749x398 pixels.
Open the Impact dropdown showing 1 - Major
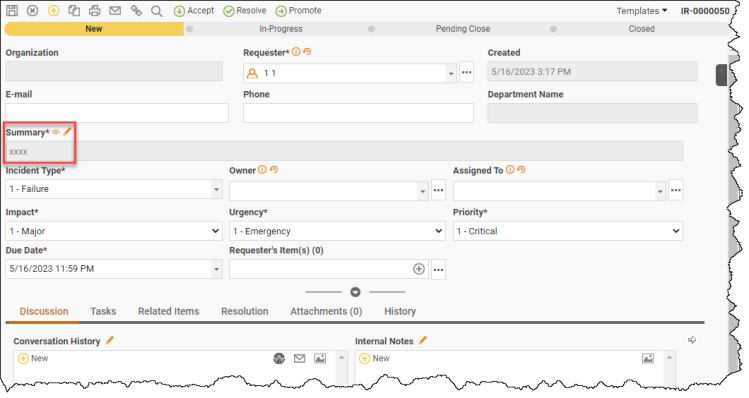[114, 231]
